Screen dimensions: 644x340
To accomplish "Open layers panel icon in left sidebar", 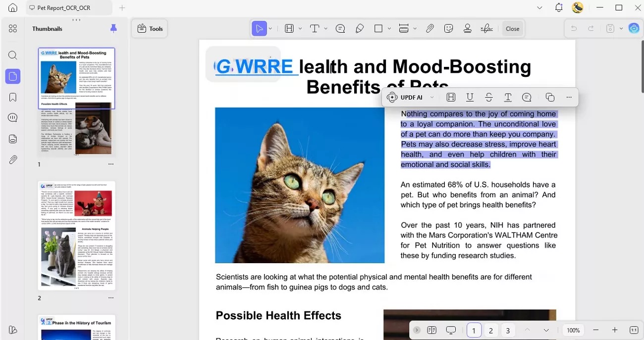I will coord(13,139).
